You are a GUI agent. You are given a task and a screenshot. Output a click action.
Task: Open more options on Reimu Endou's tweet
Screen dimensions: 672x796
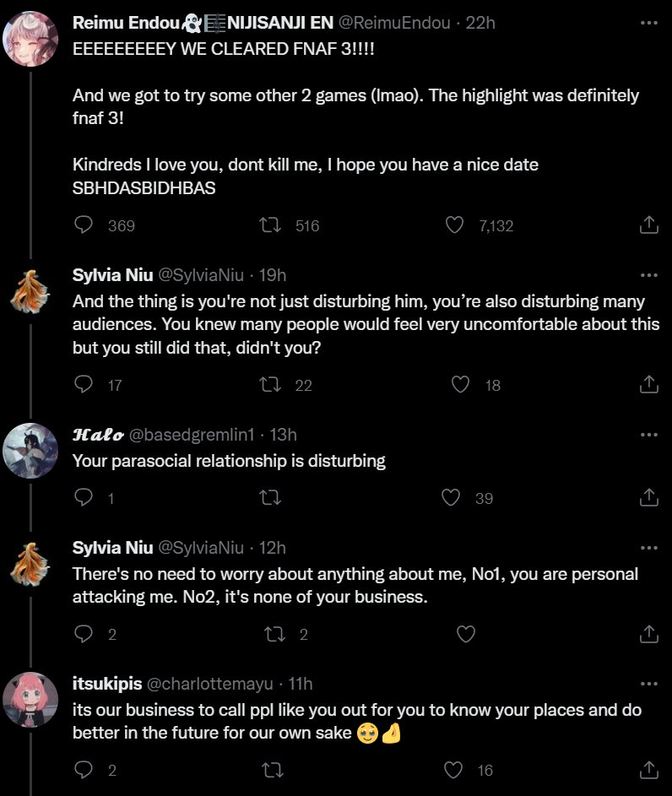click(648, 23)
